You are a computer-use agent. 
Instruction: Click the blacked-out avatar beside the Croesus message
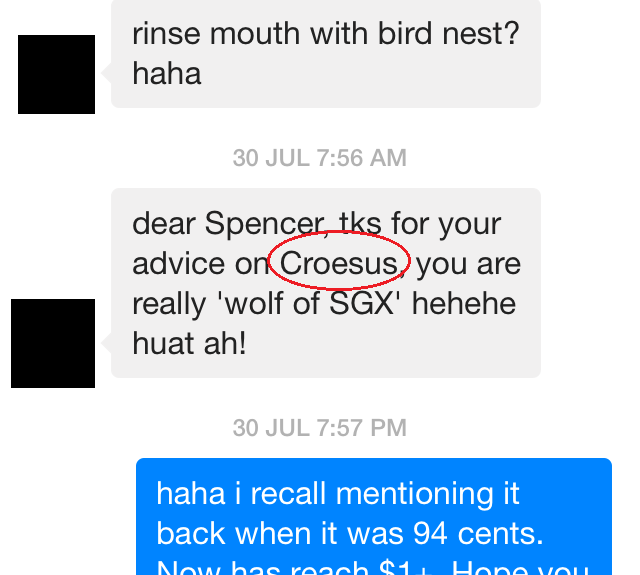(53, 343)
